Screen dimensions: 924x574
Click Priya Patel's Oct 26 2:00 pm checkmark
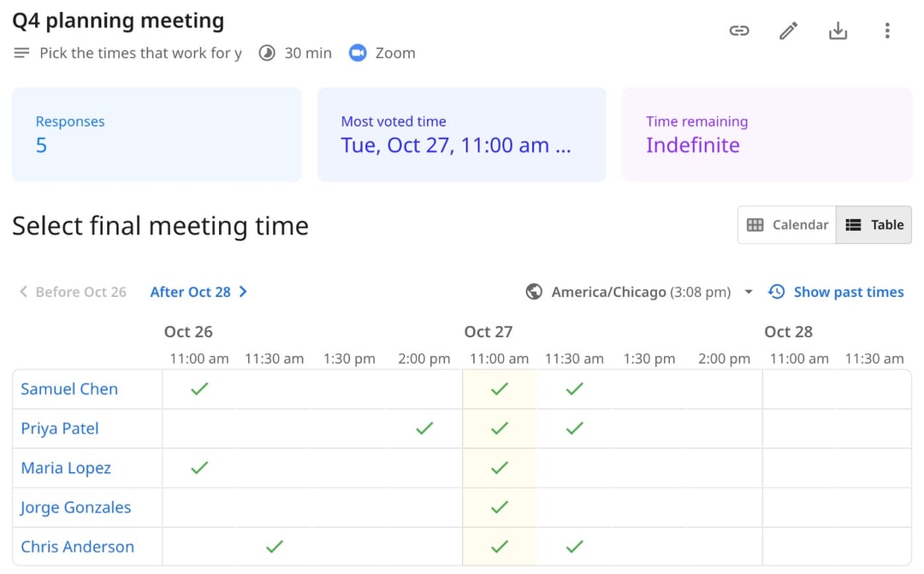424,429
